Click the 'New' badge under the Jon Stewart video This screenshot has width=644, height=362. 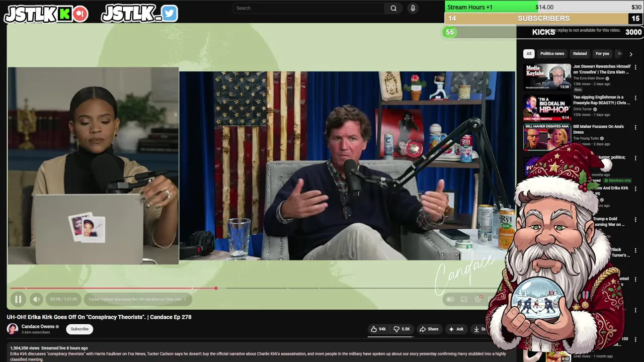578,89
